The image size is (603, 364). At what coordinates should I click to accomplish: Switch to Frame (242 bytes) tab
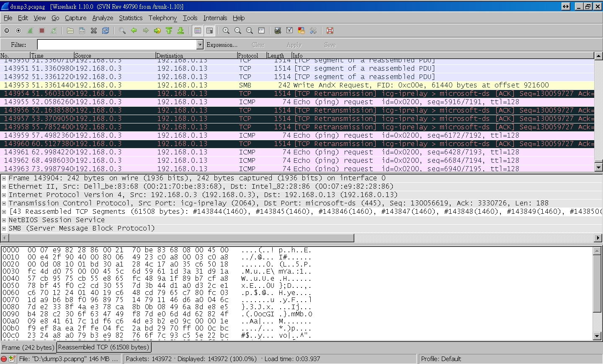click(28, 348)
